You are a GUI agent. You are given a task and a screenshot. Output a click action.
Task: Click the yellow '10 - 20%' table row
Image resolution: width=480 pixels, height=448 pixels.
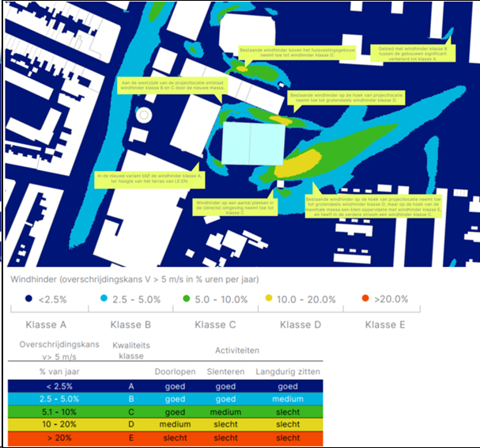point(165,424)
